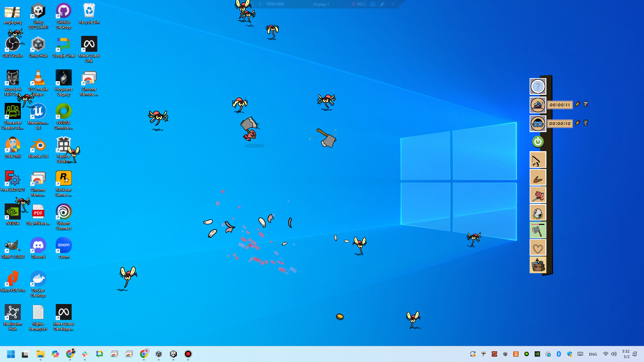
Task: Take a screenshot with the camera icon
Action: tap(373, 4)
